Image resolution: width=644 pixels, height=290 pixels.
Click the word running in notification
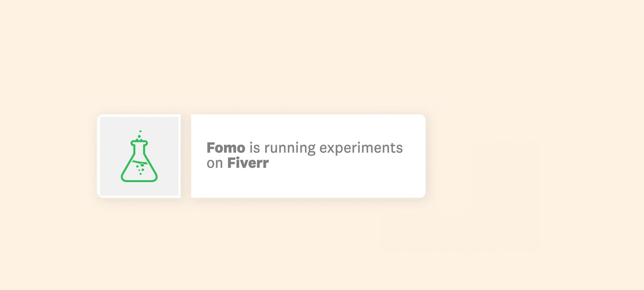point(290,148)
